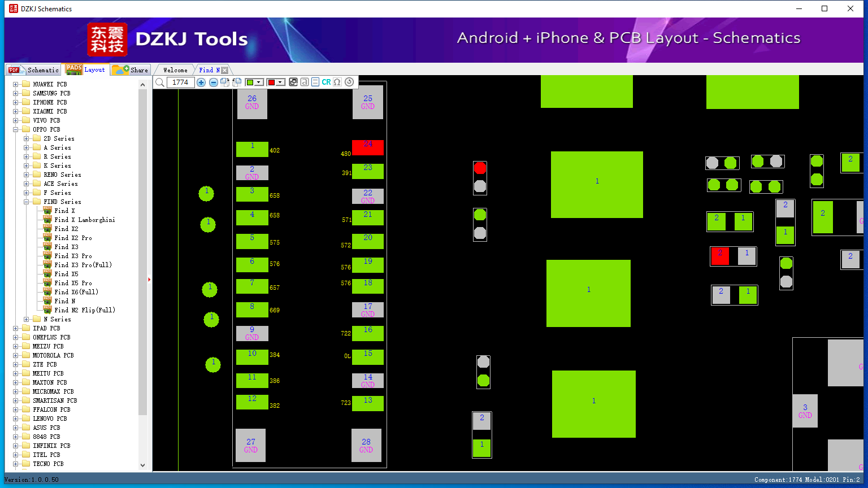Expand the SAMSUNG PCB folder
This screenshot has height=488, width=868.
tap(16, 93)
